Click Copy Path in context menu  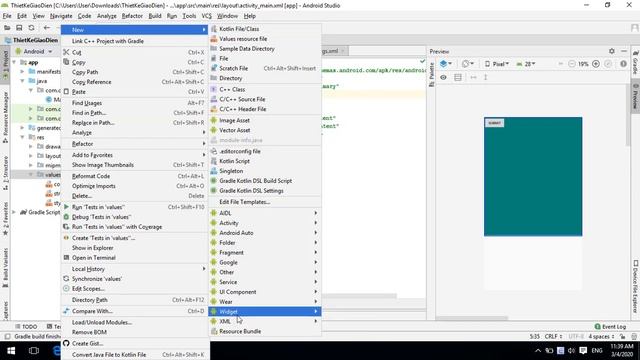click(x=134, y=72)
